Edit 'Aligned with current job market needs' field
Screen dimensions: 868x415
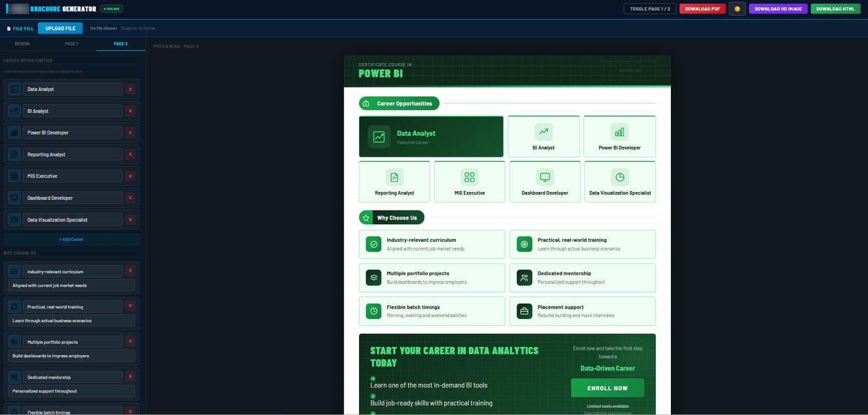pos(71,286)
